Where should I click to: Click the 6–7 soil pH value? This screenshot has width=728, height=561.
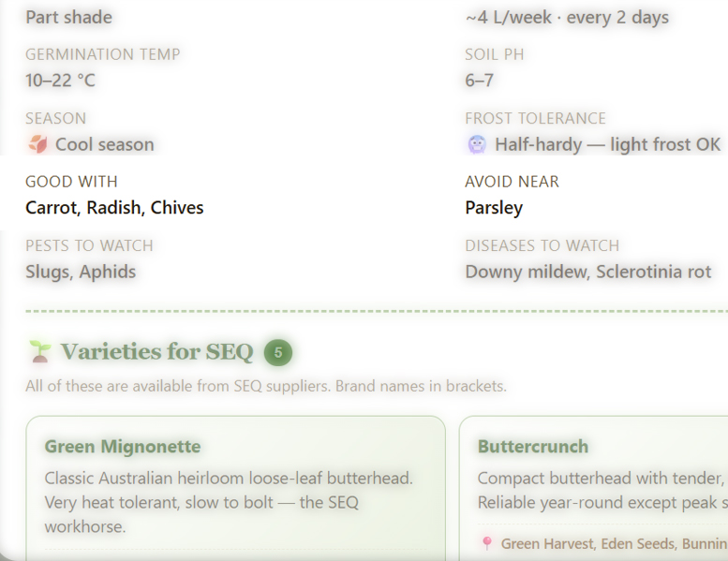point(479,81)
